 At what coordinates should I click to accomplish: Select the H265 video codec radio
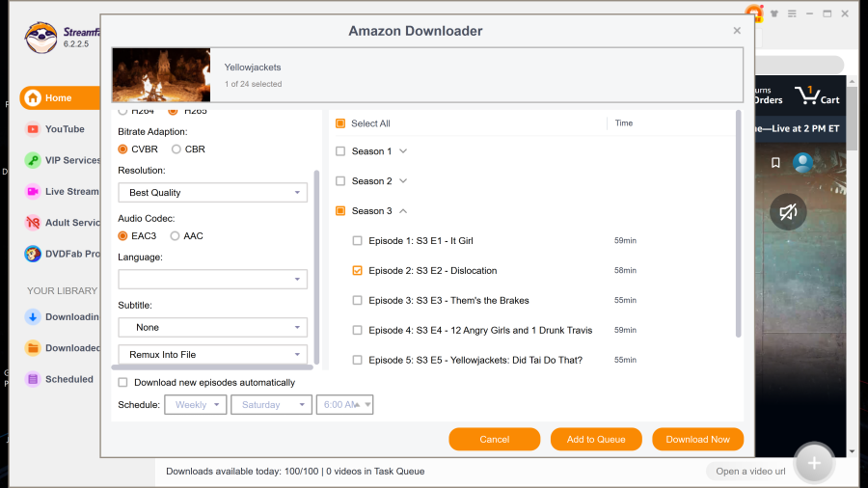coord(173,111)
